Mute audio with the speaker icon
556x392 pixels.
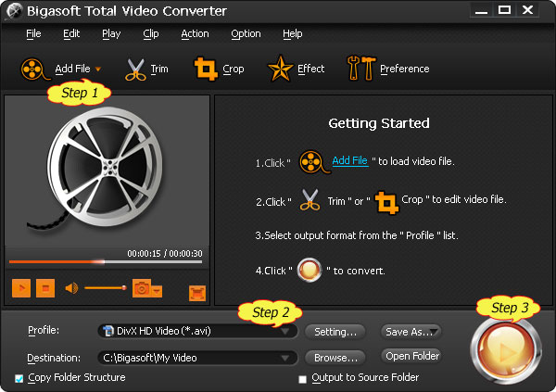71,288
